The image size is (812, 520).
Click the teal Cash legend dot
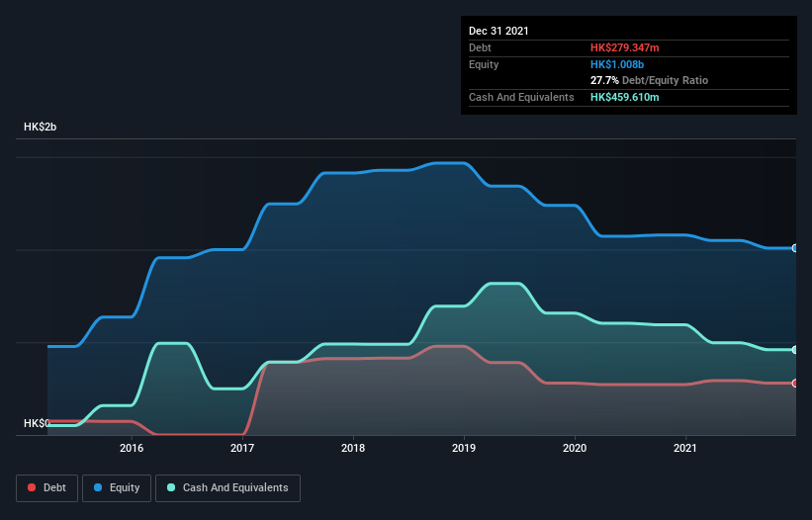click(171, 487)
